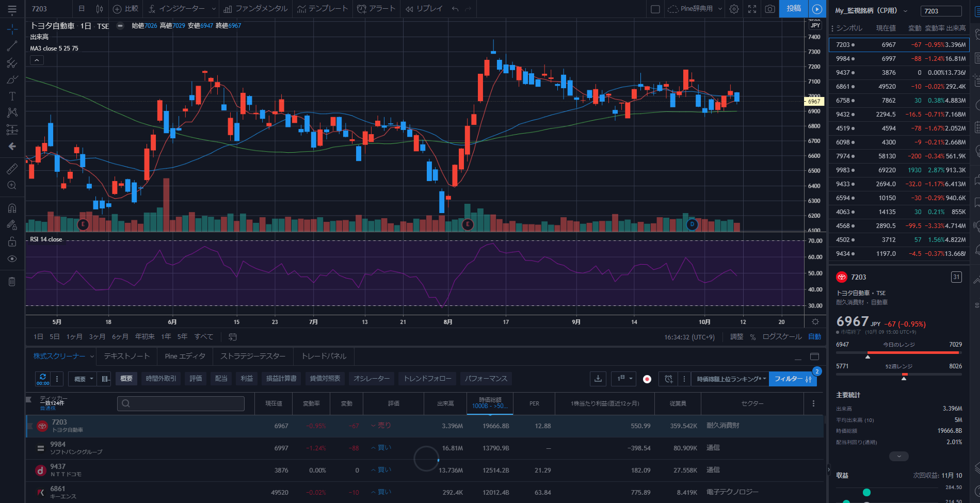
Task: Select the XABCD pattern tool
Action: [x=12, y=112]
